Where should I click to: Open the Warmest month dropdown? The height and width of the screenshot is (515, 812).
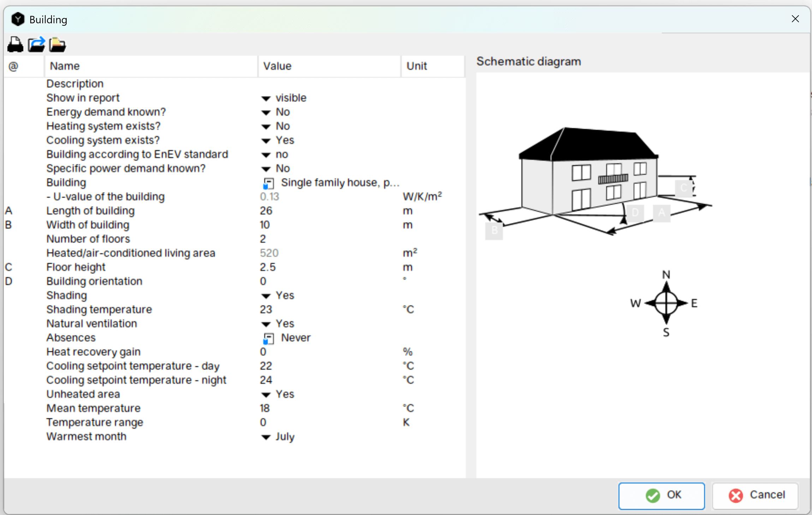[x=265, y=437]
